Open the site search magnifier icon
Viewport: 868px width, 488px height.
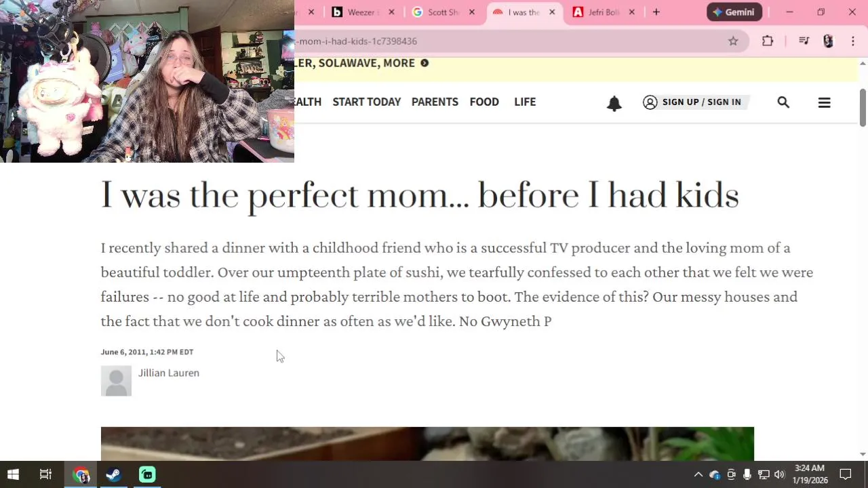783,102
